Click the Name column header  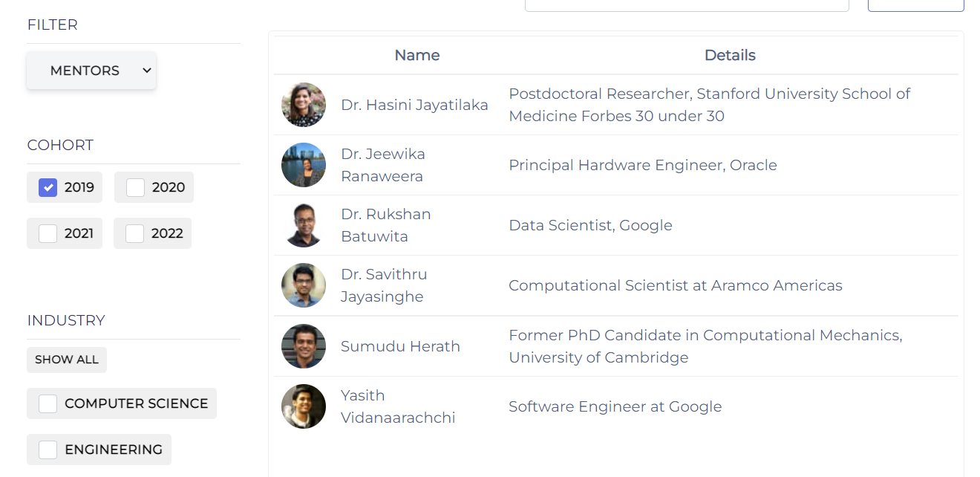[416, 55]
